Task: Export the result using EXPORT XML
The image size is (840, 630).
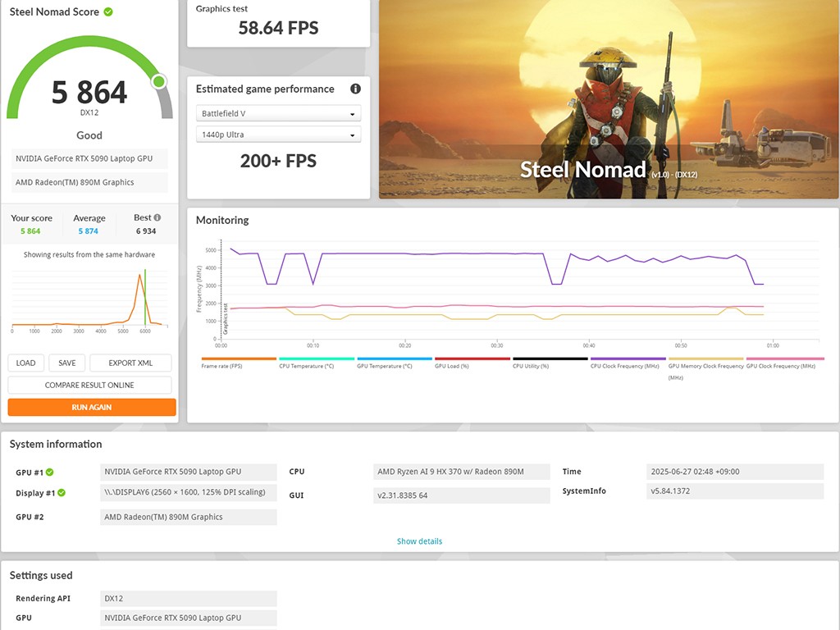Action: 130,363
